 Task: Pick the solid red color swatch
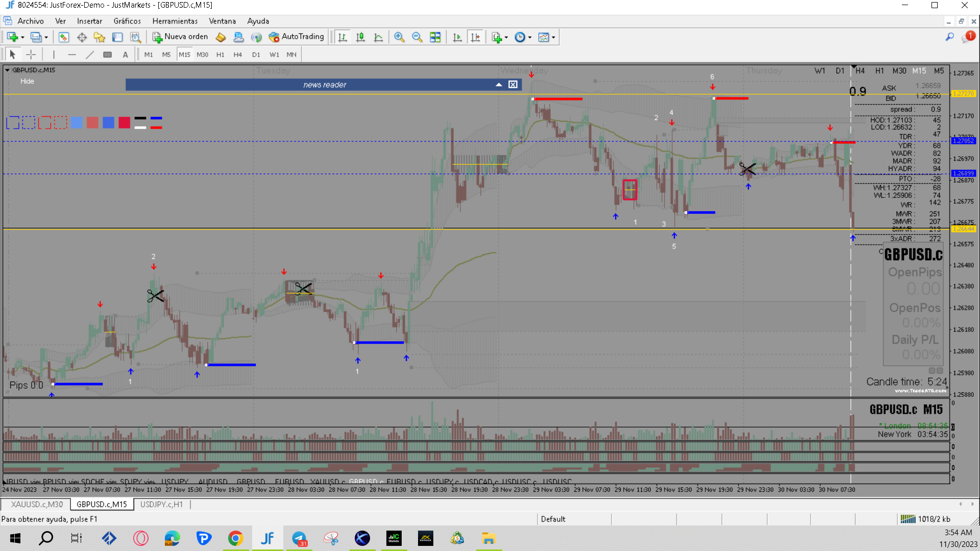point(124,122)
